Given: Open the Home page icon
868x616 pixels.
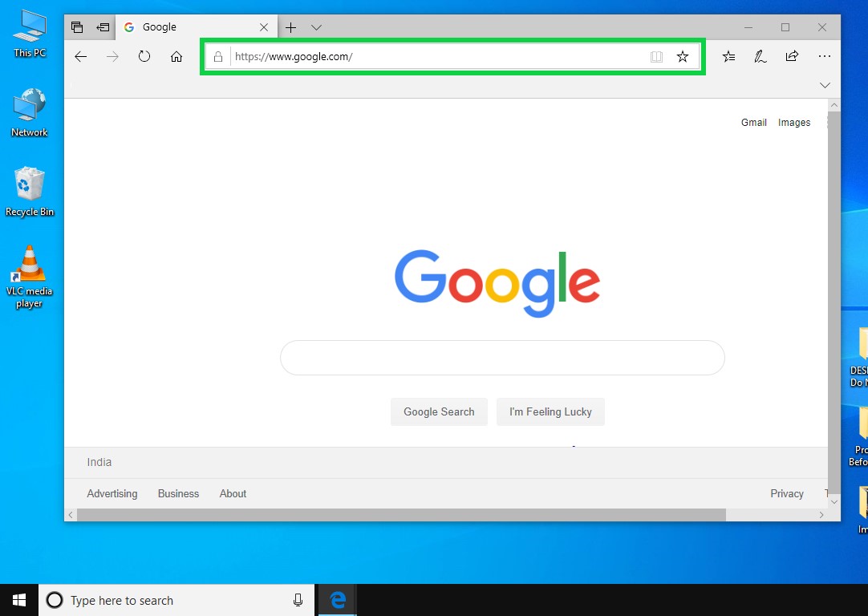Looking at the screenshot, I should 176,56.
